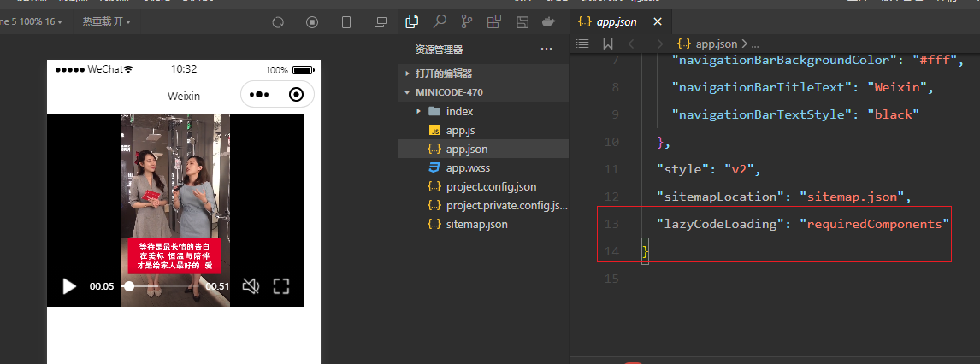Click the 资源管理器 panel title
The height and width of the screenshot is (364, 980).
click(439, 50)
